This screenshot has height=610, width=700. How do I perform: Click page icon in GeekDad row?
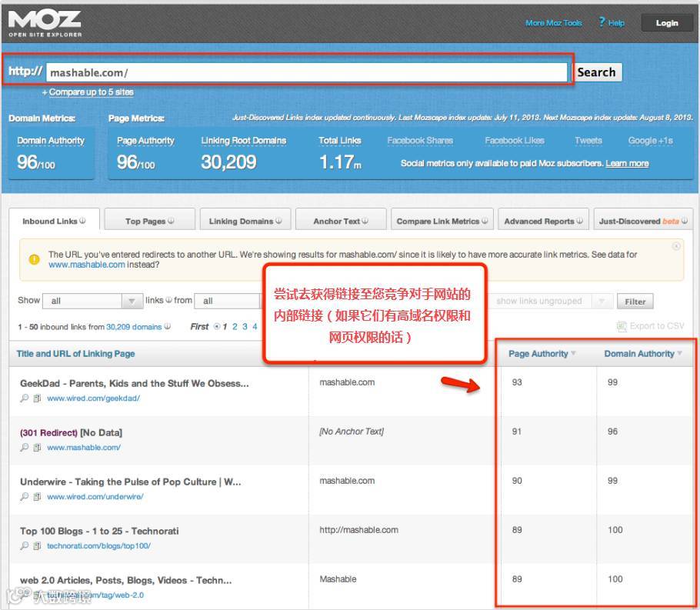[x=38, y=398]
